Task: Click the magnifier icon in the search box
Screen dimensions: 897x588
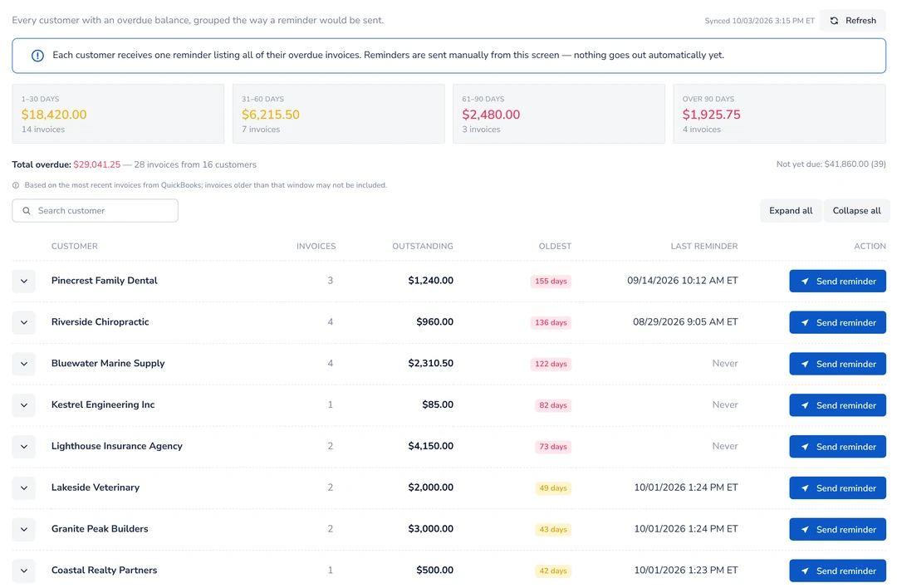Action: pos(27,210)
